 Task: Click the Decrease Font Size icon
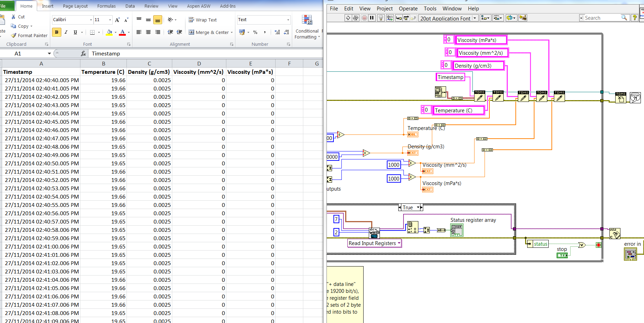click(126, 20)
